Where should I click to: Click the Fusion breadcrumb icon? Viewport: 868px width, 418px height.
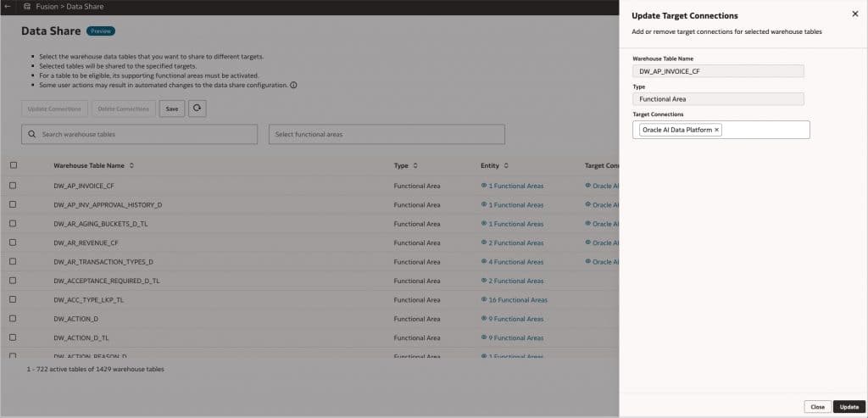(26, 7)
